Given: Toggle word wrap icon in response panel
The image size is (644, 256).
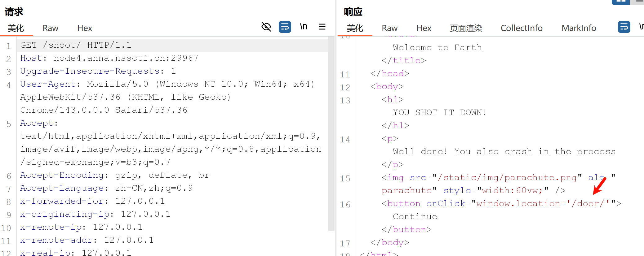Looking at the screenshot, I should (x=624, y=27).
